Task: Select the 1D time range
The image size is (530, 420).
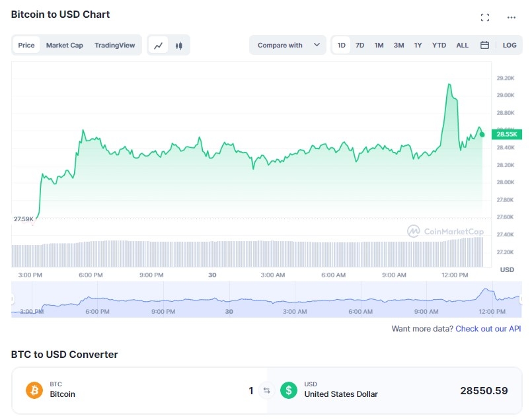Action: point(341,45)
